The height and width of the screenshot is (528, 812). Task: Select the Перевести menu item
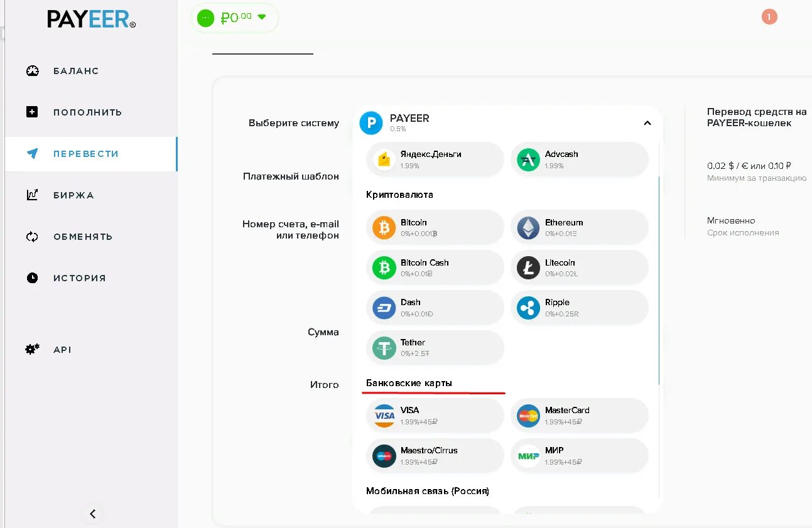(x=91, y=154)
